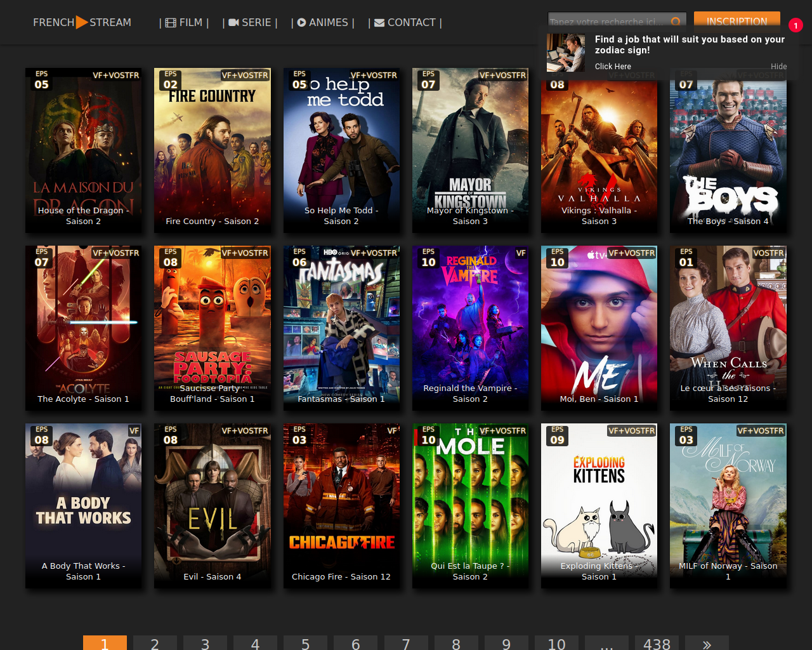Open So Help Me Todd Saison 2

341,150
